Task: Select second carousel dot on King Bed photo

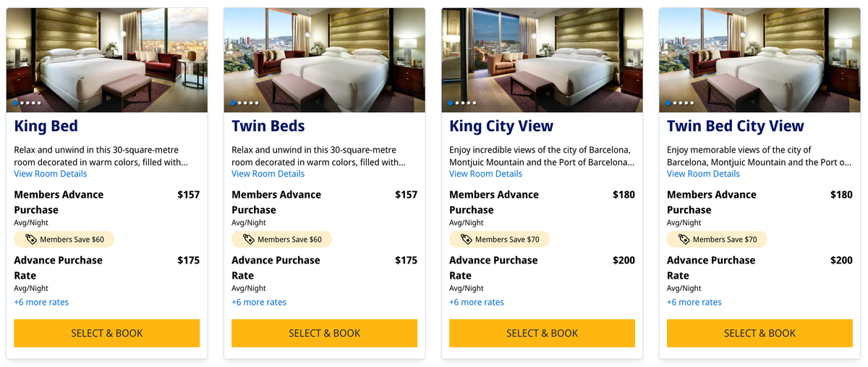Action: [x=22, y=104]
